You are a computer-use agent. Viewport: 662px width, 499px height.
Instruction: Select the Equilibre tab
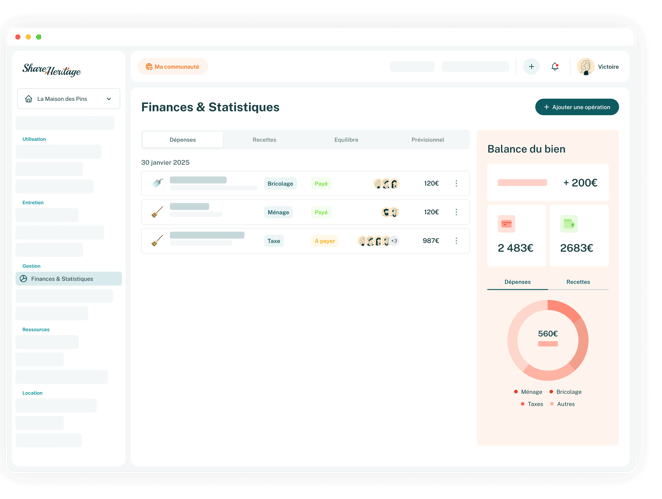point(346,140)
